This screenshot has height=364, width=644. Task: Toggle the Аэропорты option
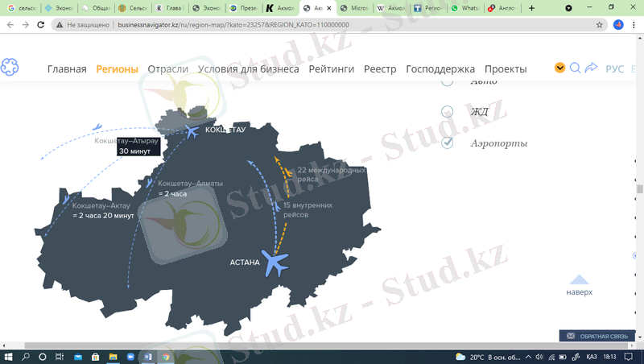(448, 143)
